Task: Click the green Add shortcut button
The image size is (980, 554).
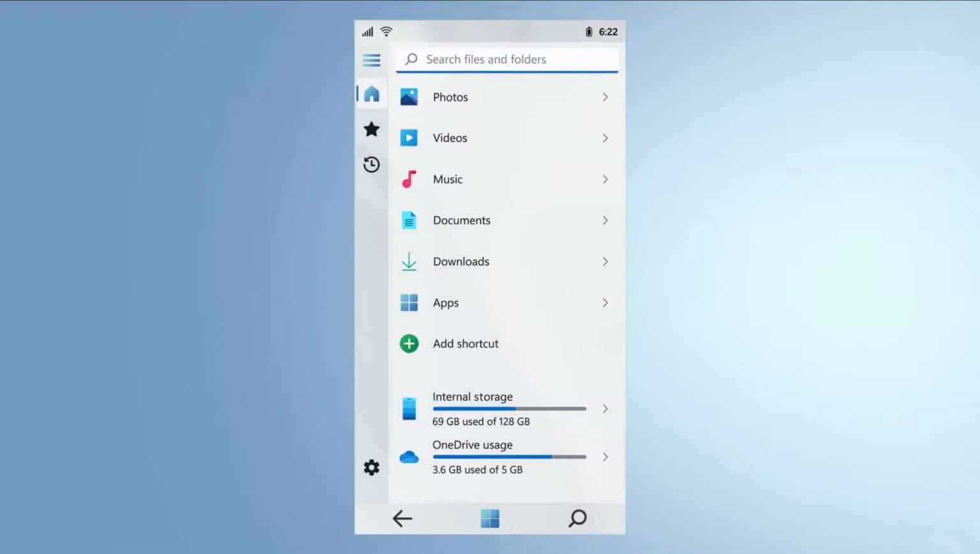Action: [408, 343]
